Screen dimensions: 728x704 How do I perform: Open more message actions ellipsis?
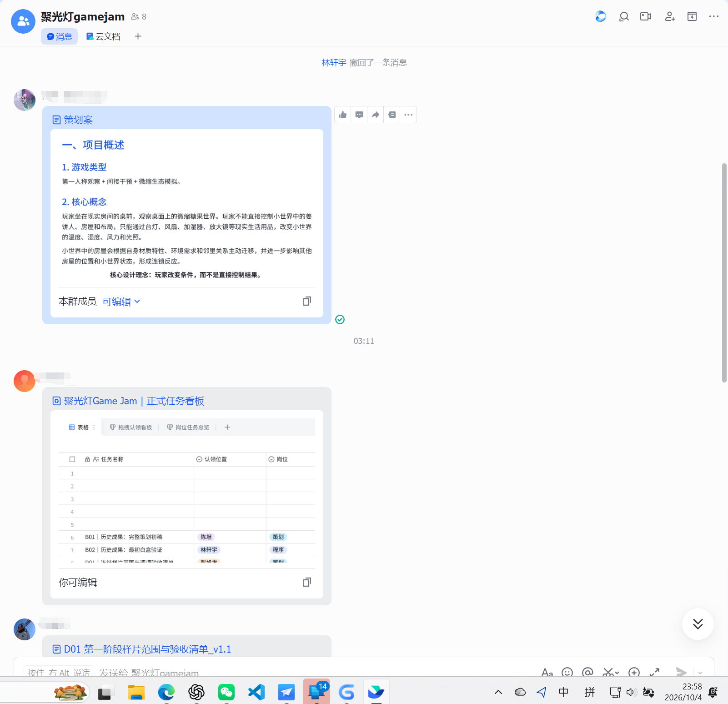click(x=408, y=115)
